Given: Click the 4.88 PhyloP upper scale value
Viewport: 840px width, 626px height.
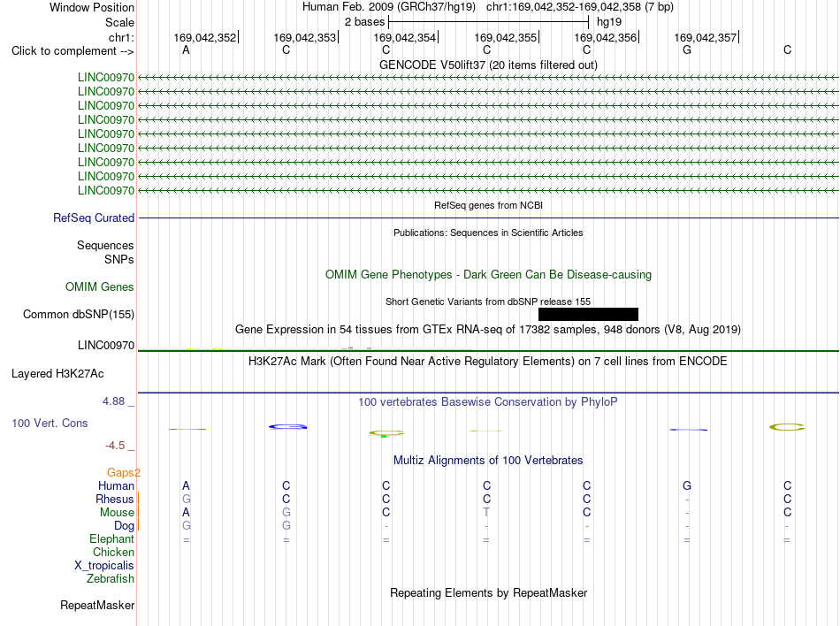Looking at the screenshot, I should (113, 401).
